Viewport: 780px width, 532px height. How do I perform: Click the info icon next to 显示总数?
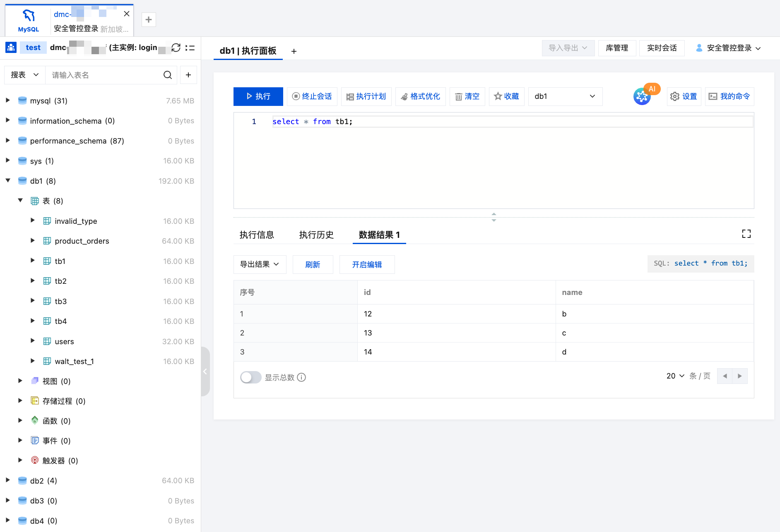tap(302, 377)
